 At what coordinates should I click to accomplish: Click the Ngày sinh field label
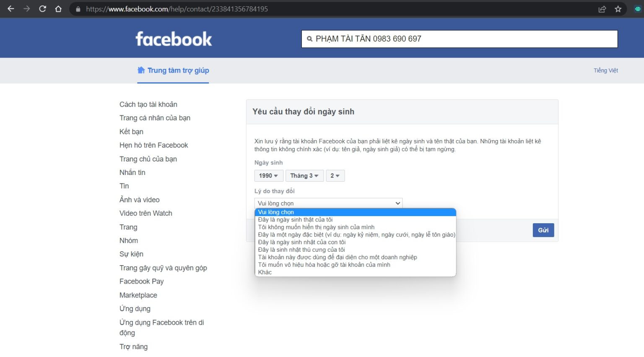click(x=268, y=163)
